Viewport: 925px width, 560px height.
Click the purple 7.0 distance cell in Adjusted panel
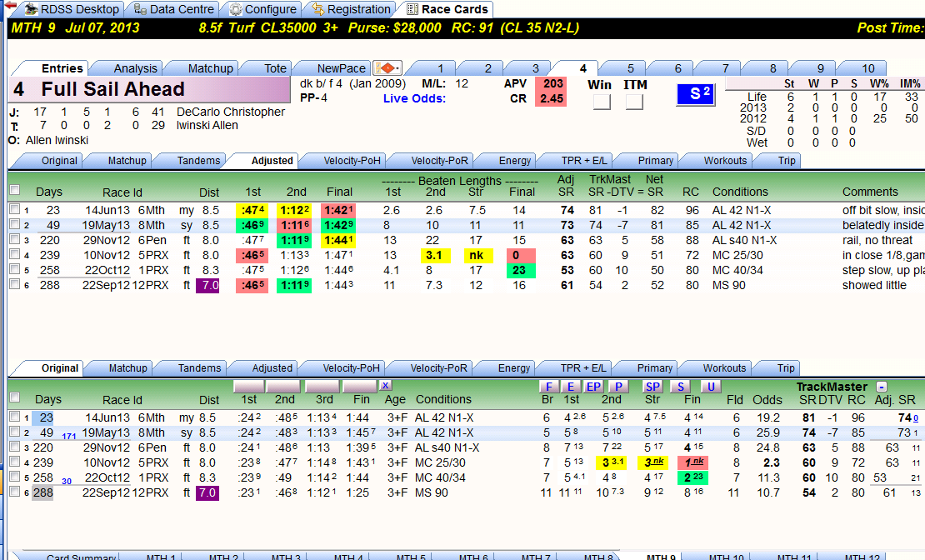pos(207,285)
